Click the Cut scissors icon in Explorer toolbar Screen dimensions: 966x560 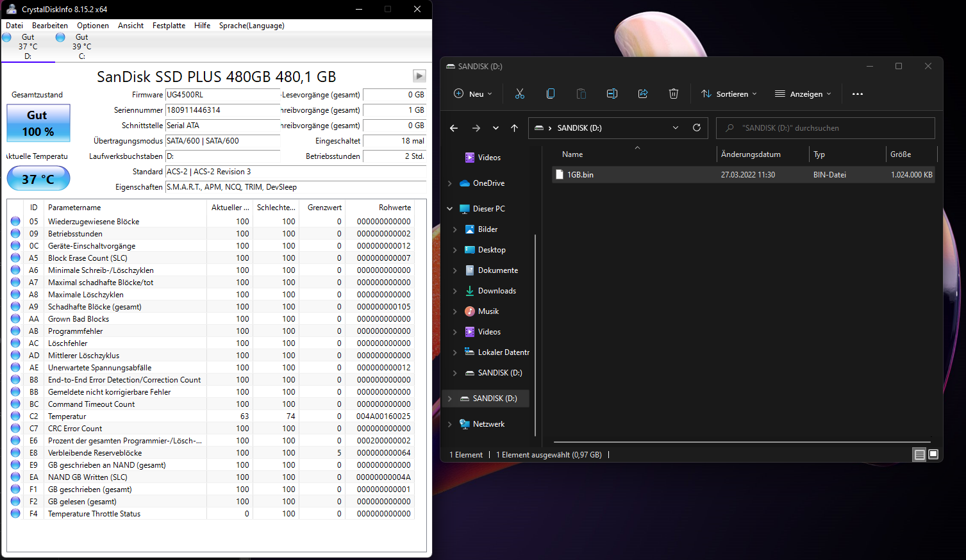click(520, 94)
